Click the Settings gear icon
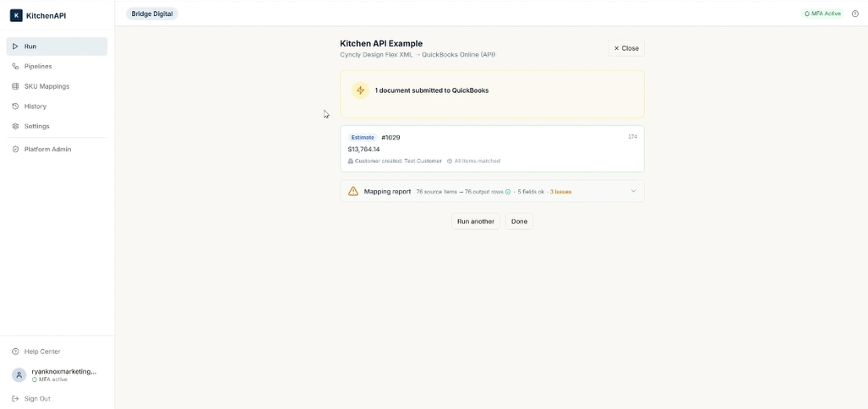868x409 pixels. (x=15, y=126)
